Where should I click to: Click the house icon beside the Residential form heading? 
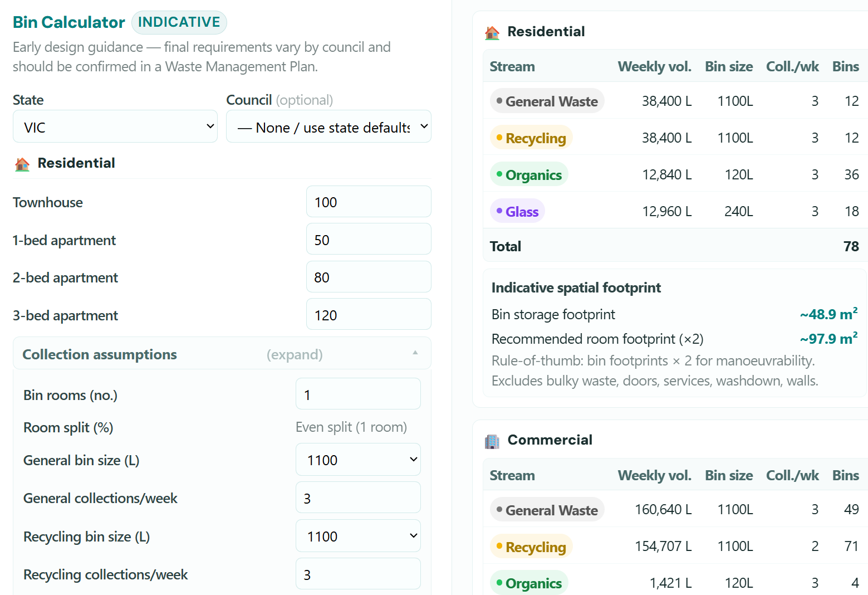tap(22, 164)
